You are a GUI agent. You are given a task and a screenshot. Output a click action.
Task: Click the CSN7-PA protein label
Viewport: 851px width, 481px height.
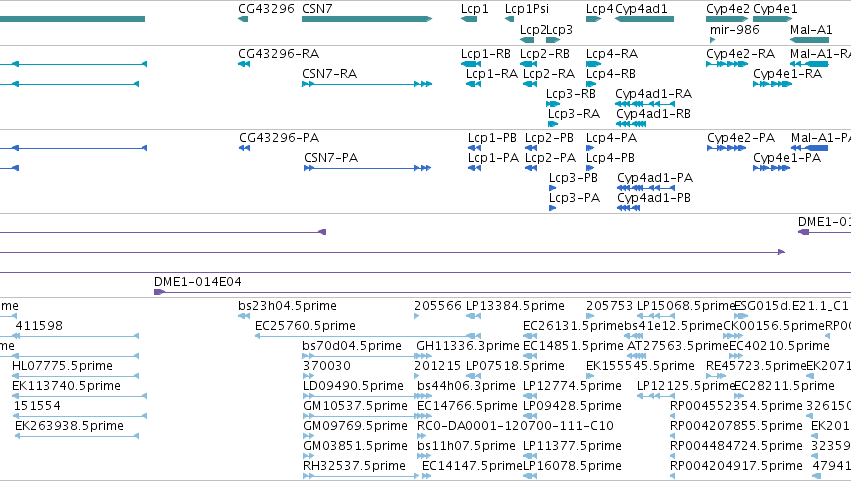click(331, 158)
